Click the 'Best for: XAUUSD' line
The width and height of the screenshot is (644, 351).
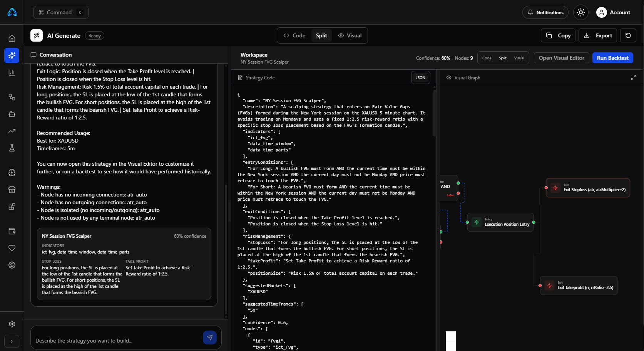[x=58, y=141]
